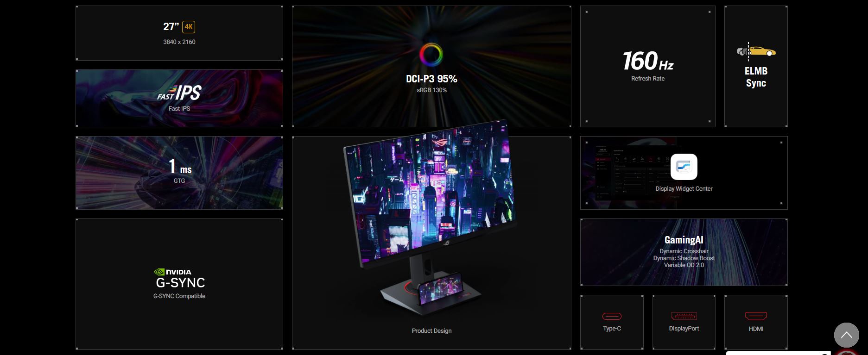Click the 4K badge icon
This screenshot has height=355, width=868.
(189, 27)
